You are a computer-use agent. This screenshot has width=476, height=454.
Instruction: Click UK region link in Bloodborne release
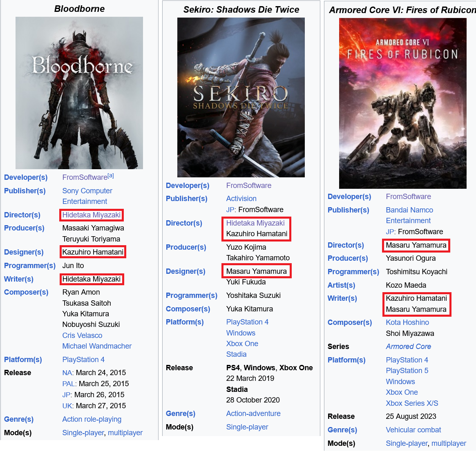click(67, 406)
